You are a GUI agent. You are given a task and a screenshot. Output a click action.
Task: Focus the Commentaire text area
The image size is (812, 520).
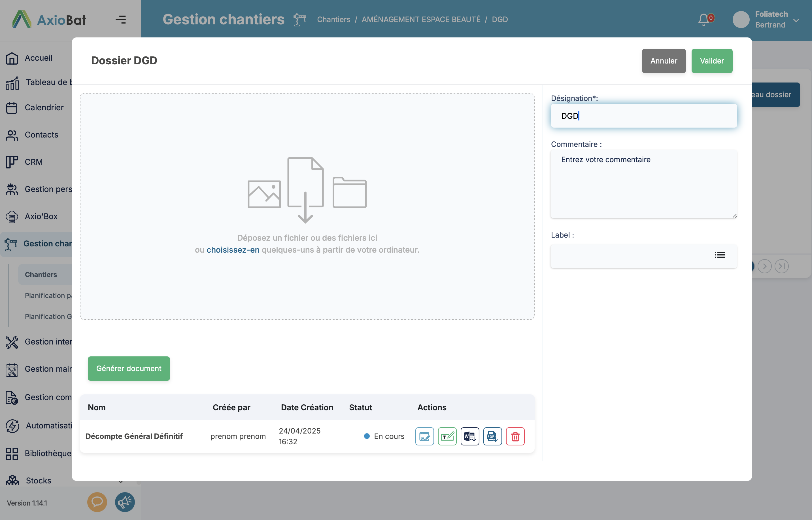(643, 184)
